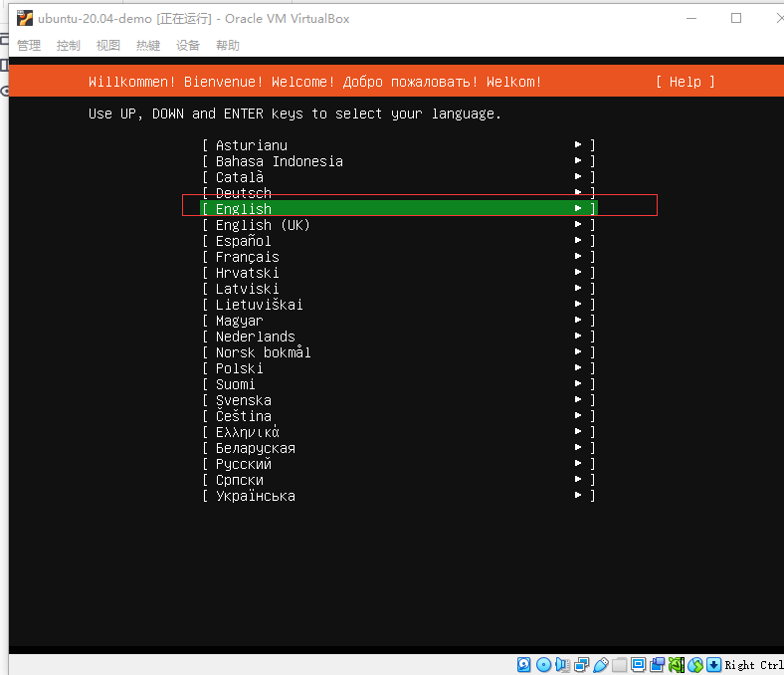Minimize the VirtualBox window

(691, 19)
